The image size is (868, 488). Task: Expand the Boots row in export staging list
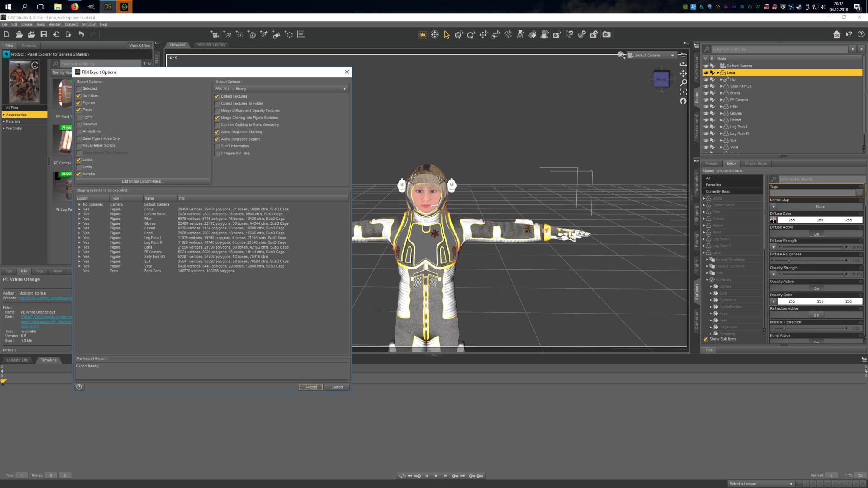pos(79,209)
